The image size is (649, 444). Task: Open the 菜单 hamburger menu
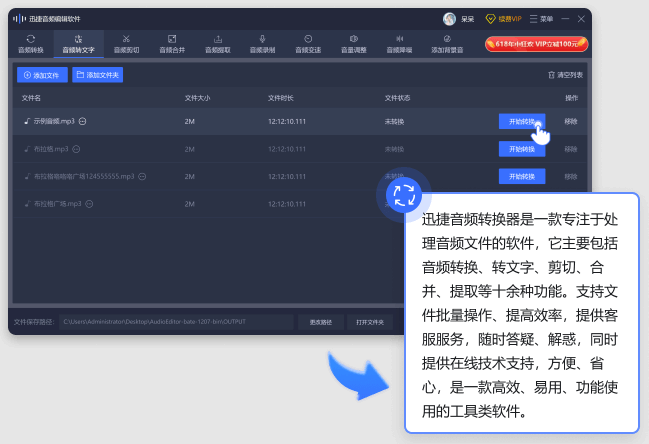pyautogui.click(x=541, y=19)
